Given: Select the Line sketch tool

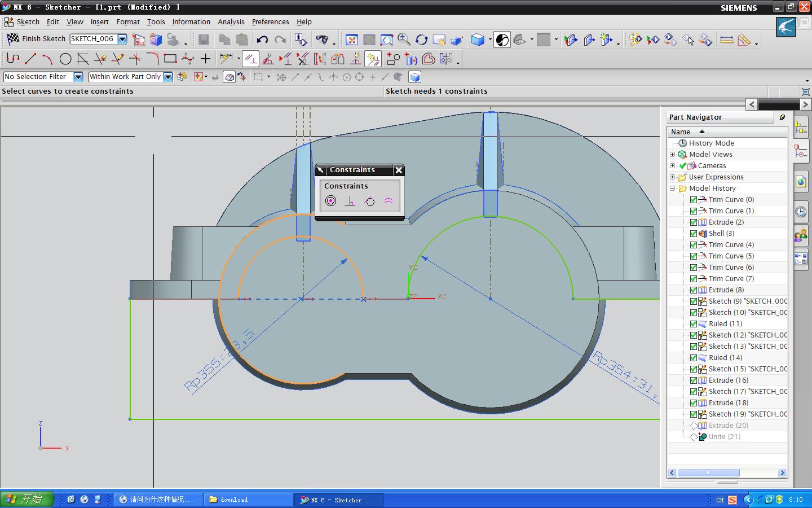Looking at the screenshot, I should pyautogui.click(x=30, y=59).
